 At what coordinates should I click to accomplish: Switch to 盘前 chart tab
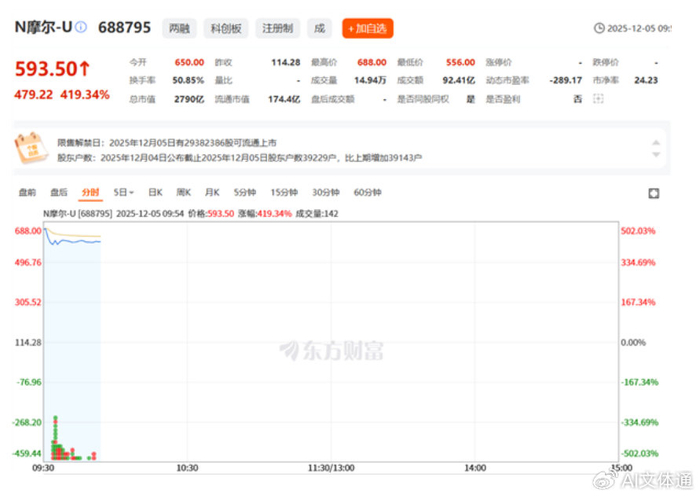pos(27,192)
